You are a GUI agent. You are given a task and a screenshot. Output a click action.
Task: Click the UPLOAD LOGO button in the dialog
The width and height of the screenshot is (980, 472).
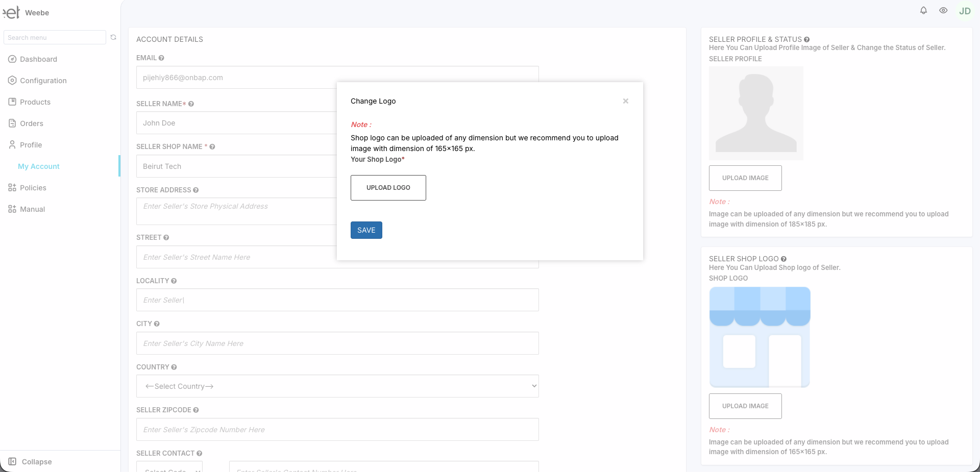[388, 187]
